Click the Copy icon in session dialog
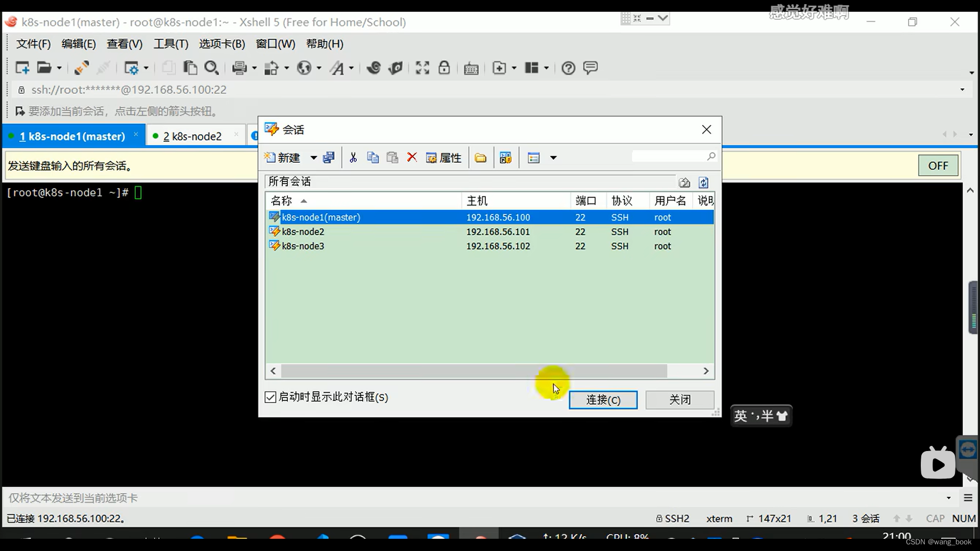 coord(373,158)
